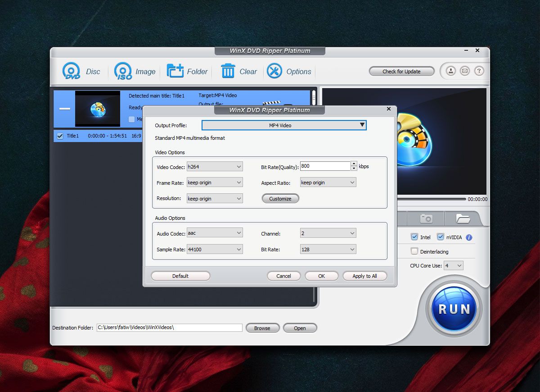Viewport: 540px width, 392px height.
Task: Increase video bit rate with up arrow
Action: [354, 164]
